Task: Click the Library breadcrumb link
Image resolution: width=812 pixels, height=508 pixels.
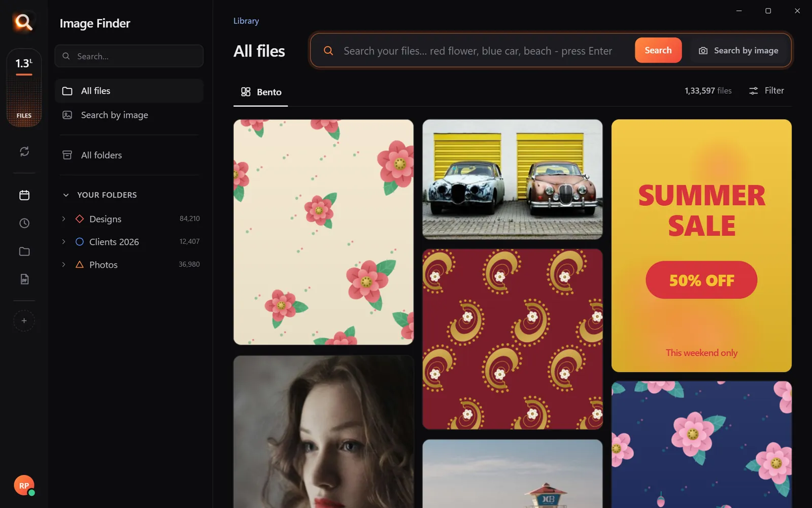Action: click(246, 21)
